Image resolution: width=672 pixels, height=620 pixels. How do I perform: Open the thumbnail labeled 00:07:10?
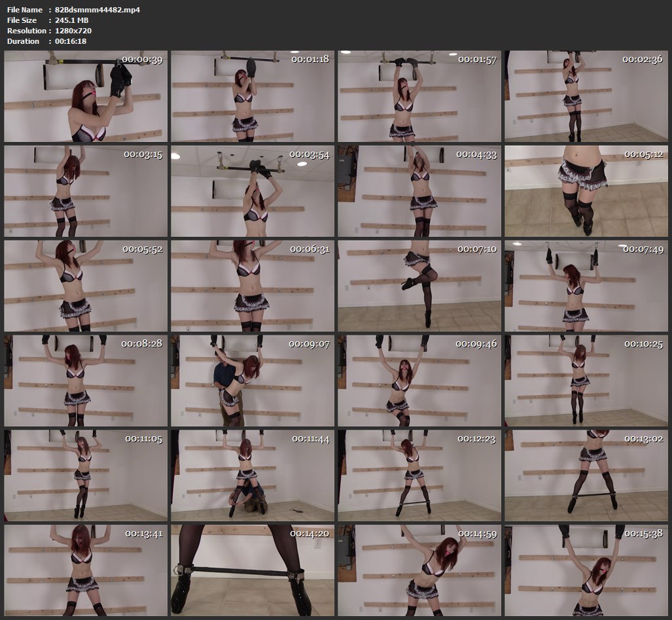419,286
